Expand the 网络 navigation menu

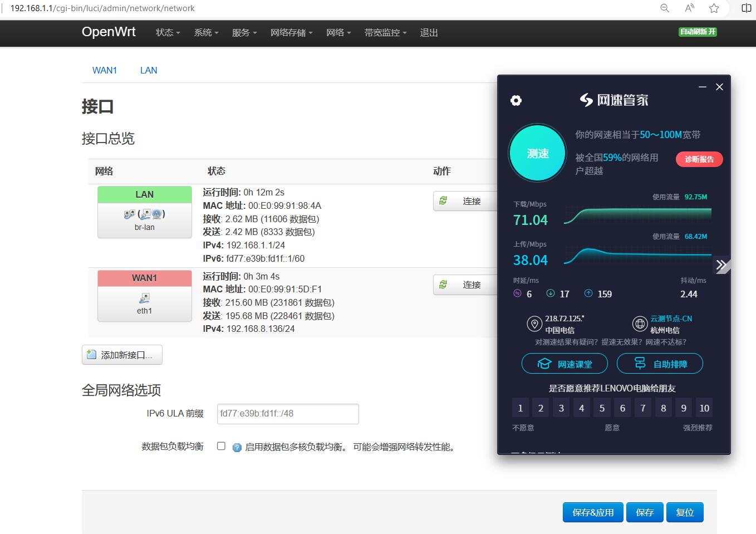click(x=338, y=33)
